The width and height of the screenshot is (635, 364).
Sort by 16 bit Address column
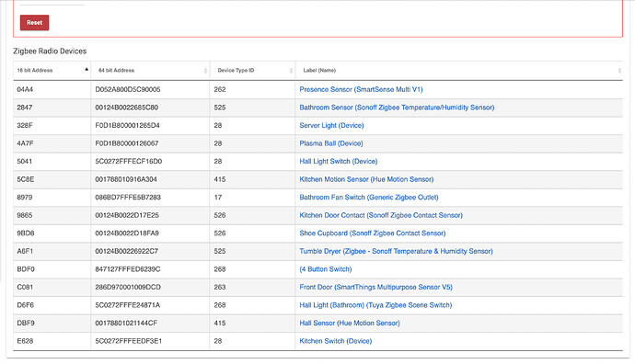(x=52, y=71)
